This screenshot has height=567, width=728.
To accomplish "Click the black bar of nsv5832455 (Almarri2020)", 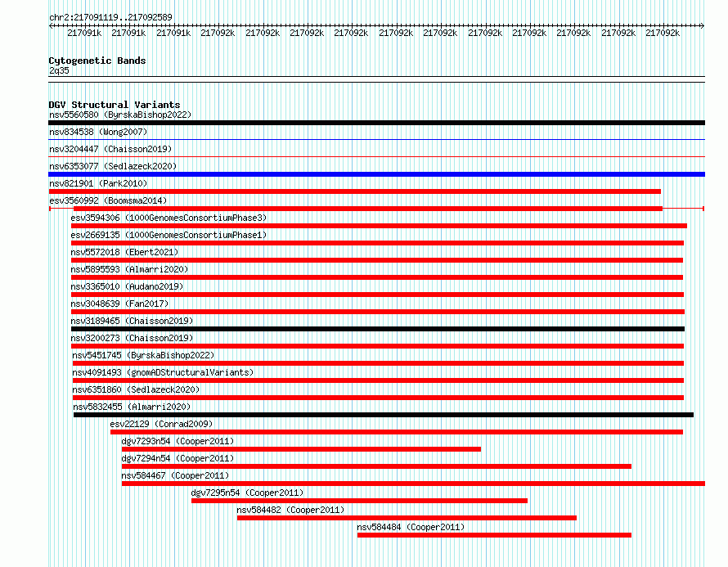I will click(384, 415).
